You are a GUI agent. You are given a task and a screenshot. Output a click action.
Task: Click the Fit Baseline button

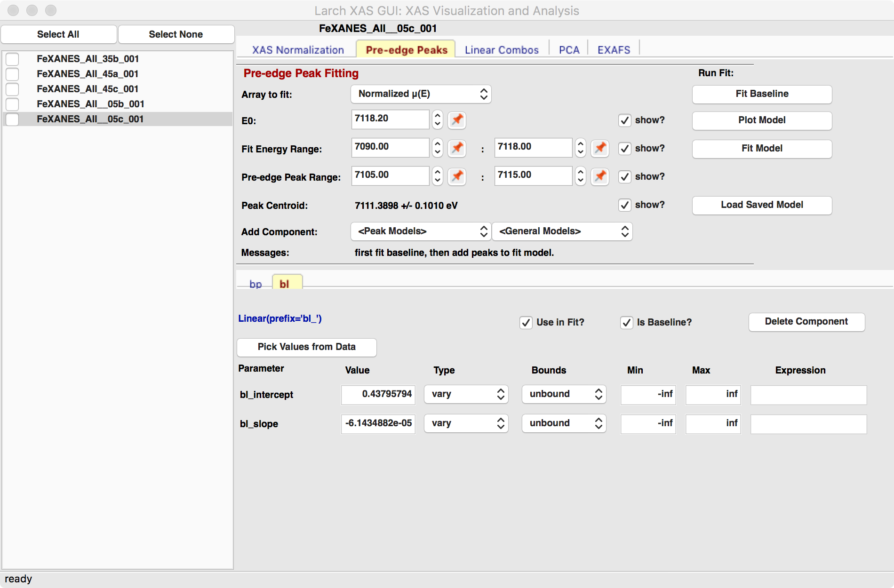tap(761, 94)
